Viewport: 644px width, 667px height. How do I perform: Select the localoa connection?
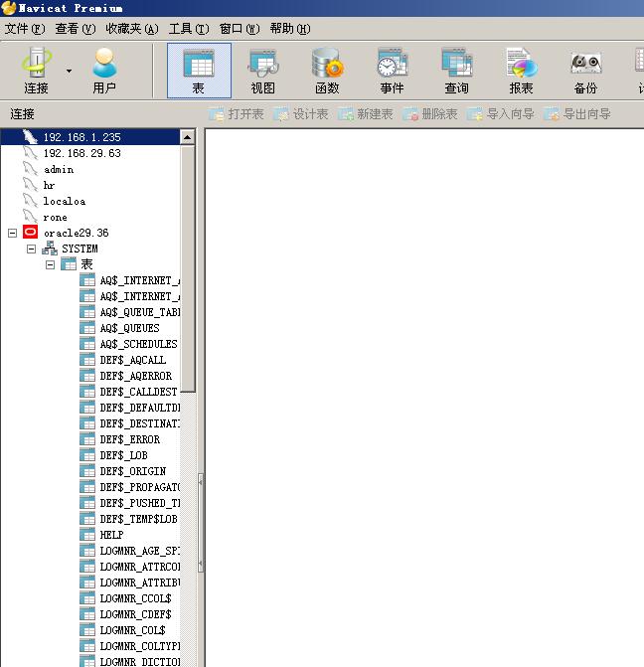point(65,201)
